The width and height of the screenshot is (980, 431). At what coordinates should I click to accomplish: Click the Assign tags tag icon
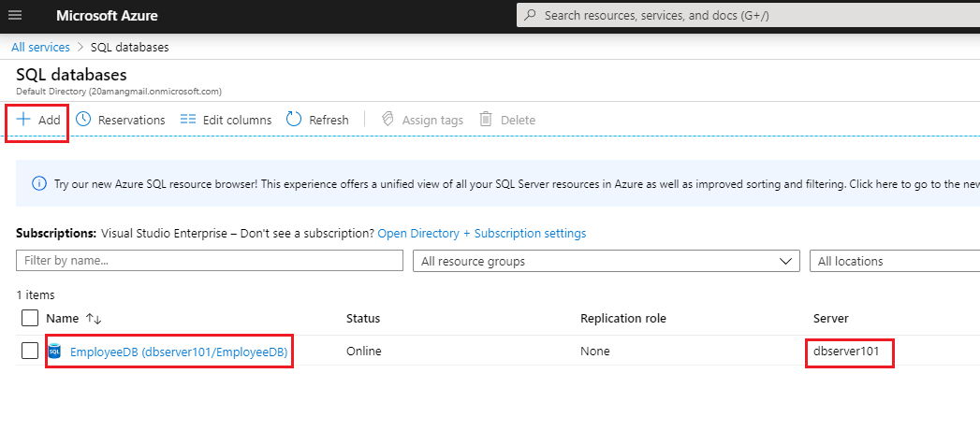[x=388, y=119]
